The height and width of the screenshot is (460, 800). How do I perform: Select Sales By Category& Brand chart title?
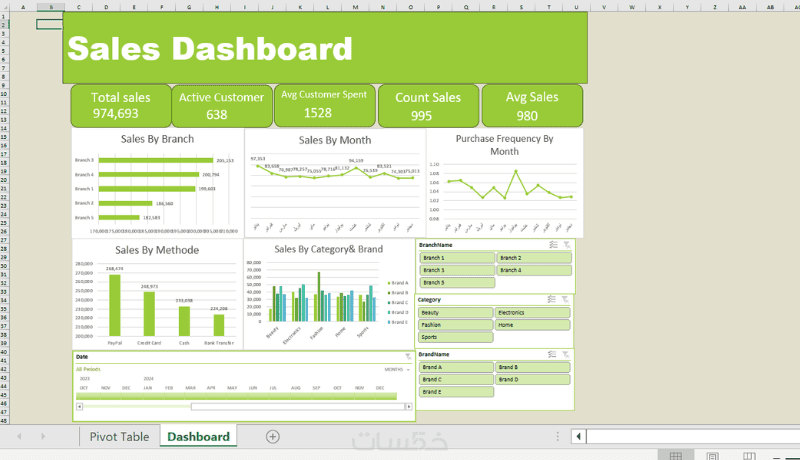click(x=328, y=249)
